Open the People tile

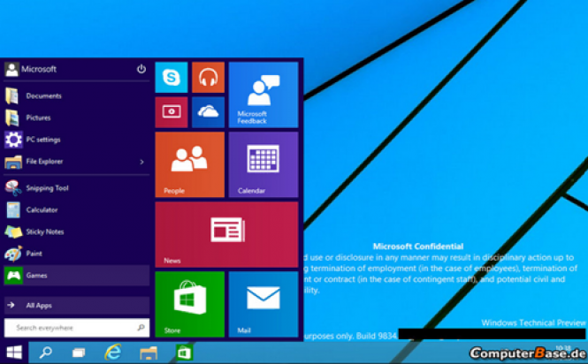tap(190, 164)
